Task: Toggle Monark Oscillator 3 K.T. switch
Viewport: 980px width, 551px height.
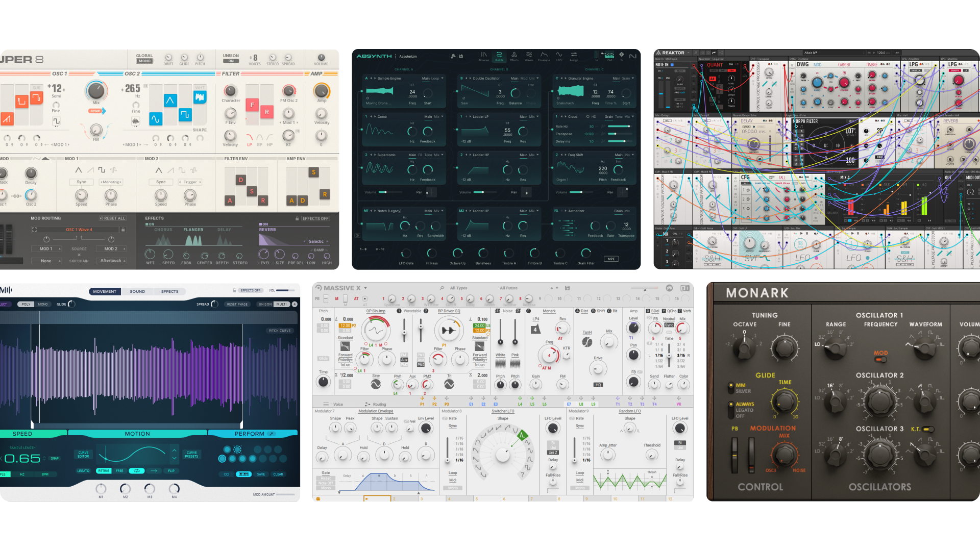Action: [x=928, y=429]
